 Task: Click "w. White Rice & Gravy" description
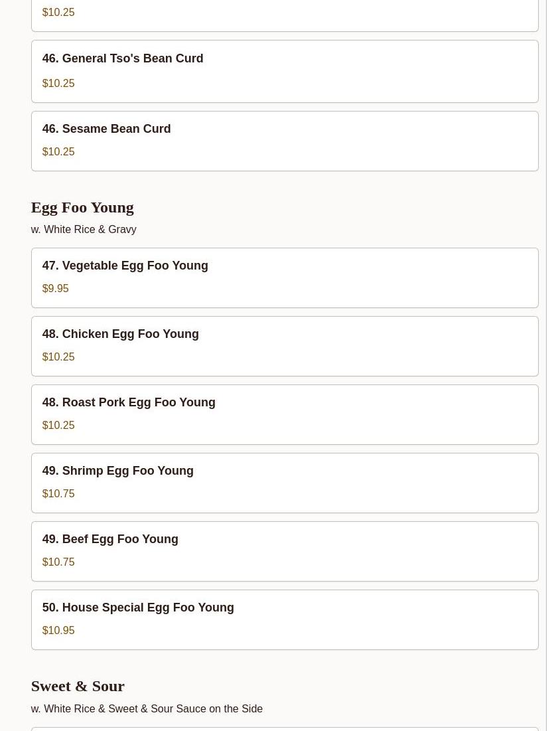(x=84, y=229)
